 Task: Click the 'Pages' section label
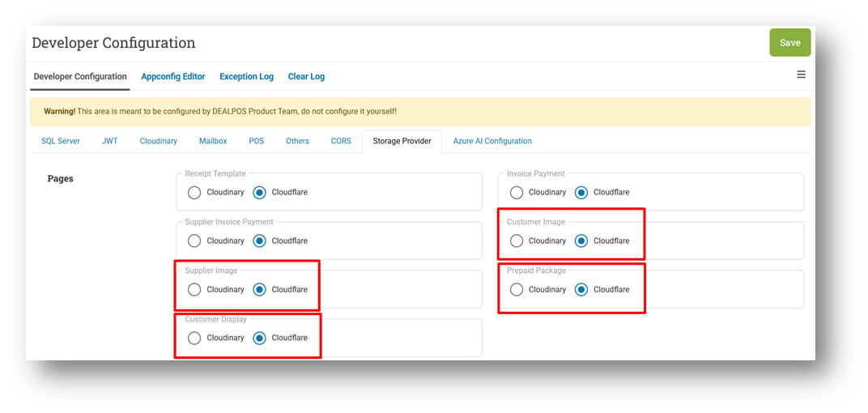pyautogui.click(x=61, y=179)
